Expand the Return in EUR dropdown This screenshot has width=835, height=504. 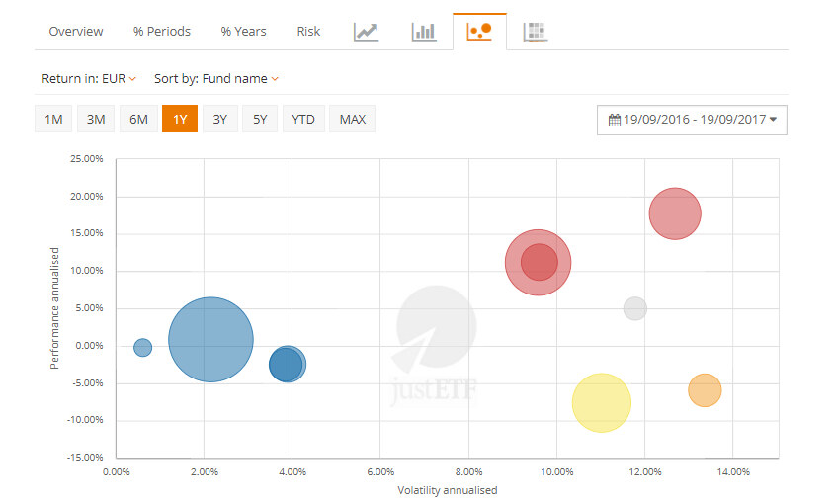click(89, 78)
